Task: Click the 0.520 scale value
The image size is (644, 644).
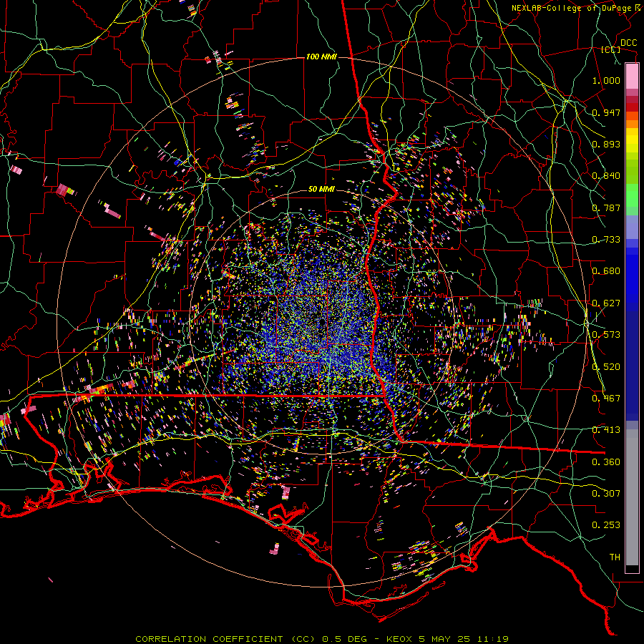Action: pyautogui.click(x=606, y=367)
